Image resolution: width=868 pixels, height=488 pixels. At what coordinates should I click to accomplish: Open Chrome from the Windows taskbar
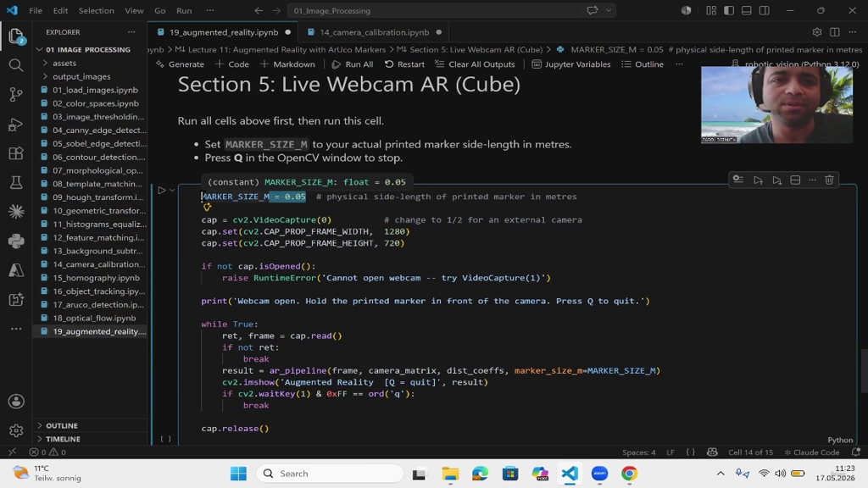click(x=629, y=474)
